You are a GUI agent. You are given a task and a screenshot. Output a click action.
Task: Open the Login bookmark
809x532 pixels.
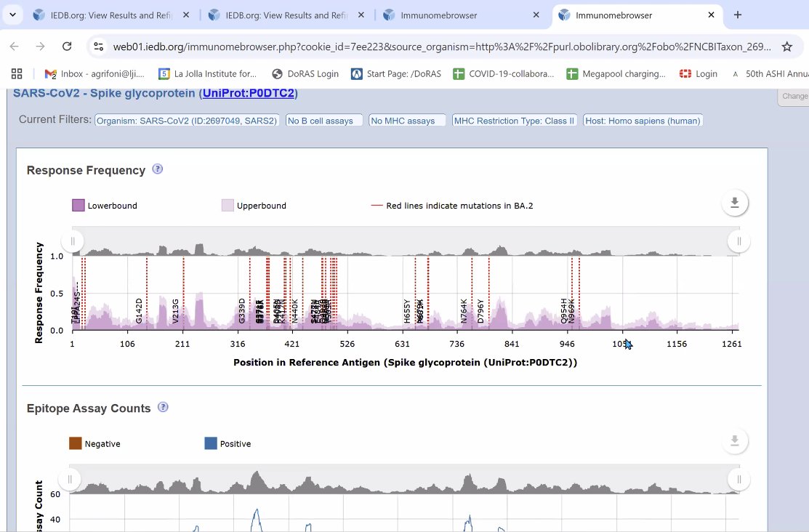tap(699, 74)
